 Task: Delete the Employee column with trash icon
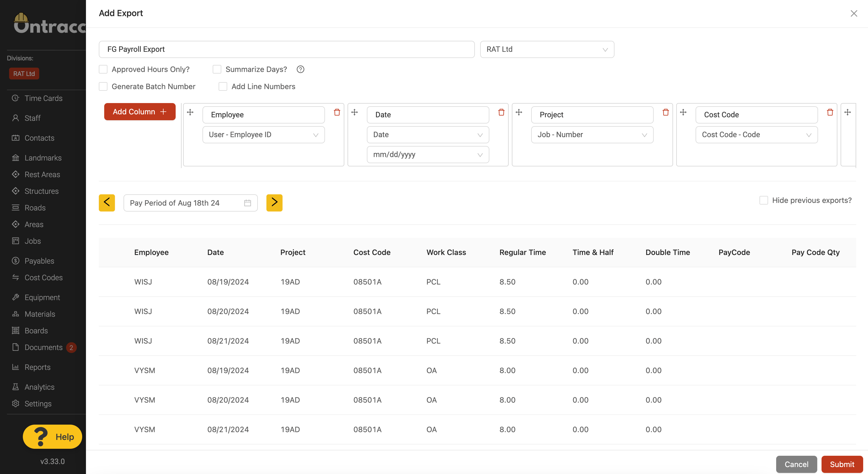[337, 112]
